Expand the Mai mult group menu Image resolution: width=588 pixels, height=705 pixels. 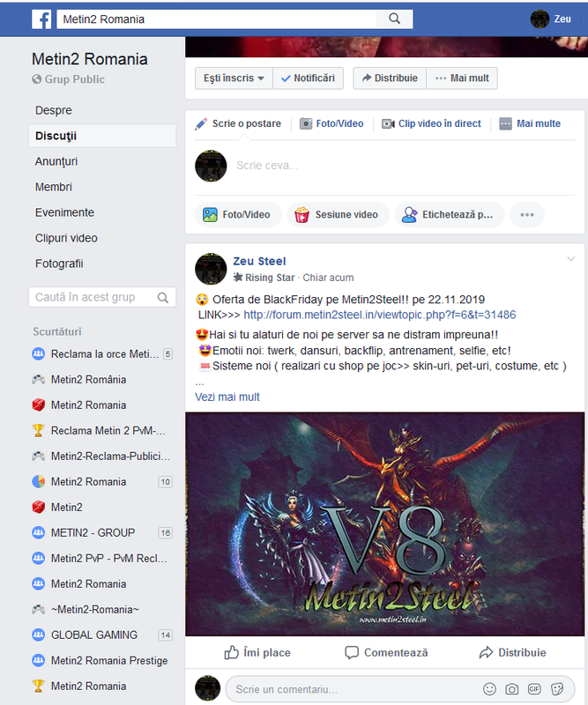pyautogui.click(x=462, y=78)
